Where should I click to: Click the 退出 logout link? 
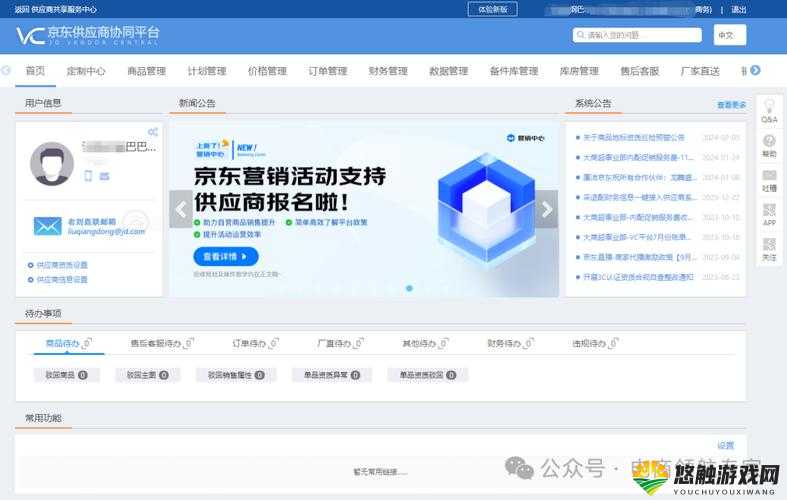[738, 10]
